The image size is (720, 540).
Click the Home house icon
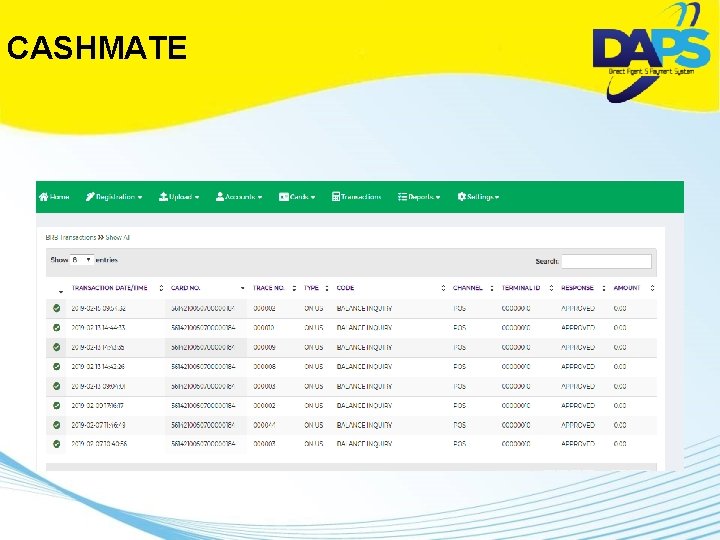point(44,197)
